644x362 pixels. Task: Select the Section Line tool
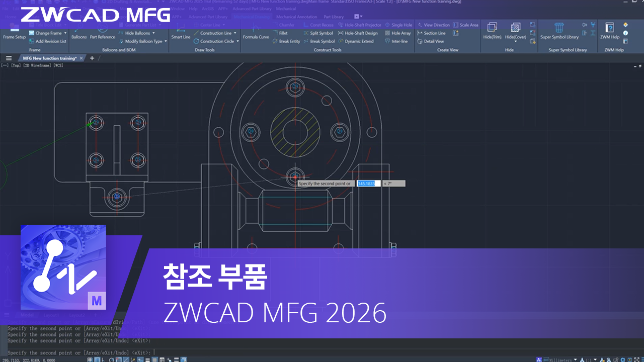point(431,33)
